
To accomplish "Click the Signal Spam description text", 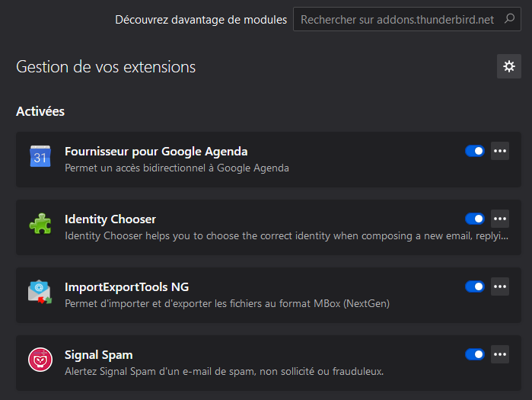I will [224, 372].
